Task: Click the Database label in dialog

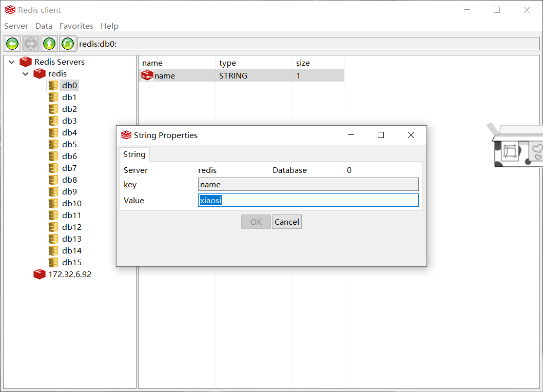Action: [x=289, y=170]
